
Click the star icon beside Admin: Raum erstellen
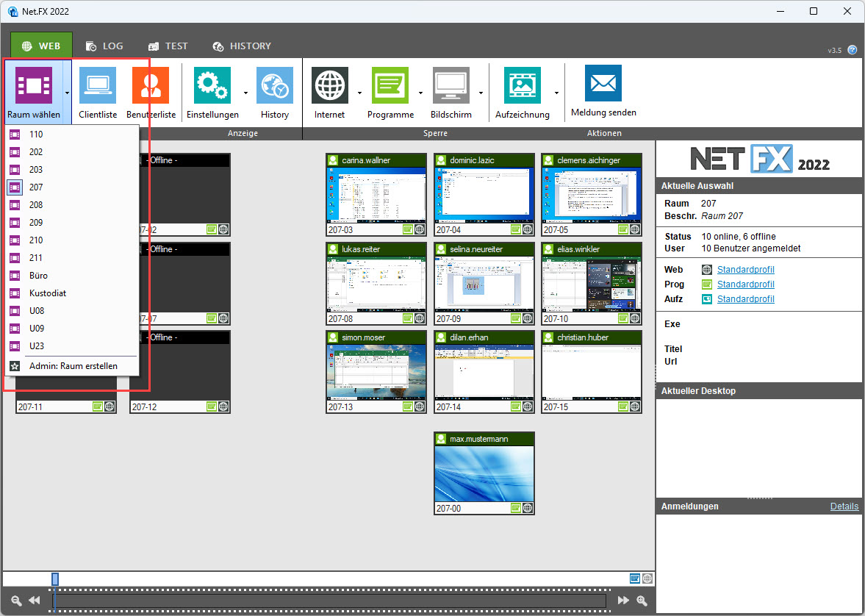(x=15, y=366)
